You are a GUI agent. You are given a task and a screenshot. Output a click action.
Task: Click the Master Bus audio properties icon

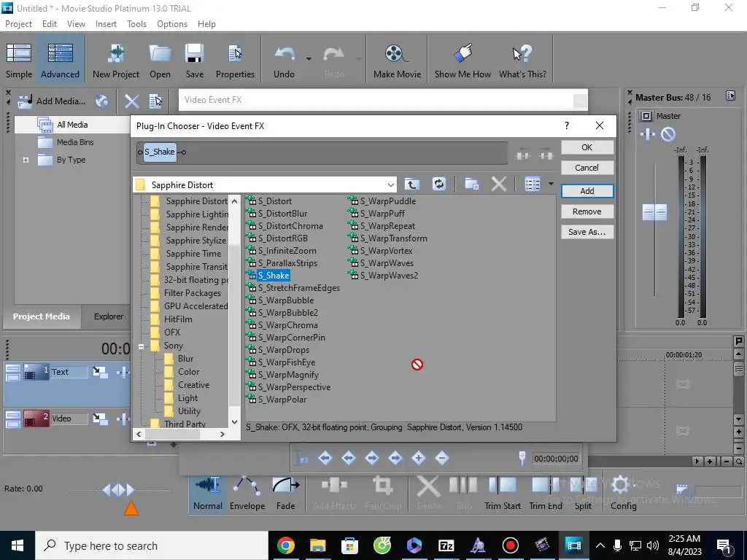point(730,96)
